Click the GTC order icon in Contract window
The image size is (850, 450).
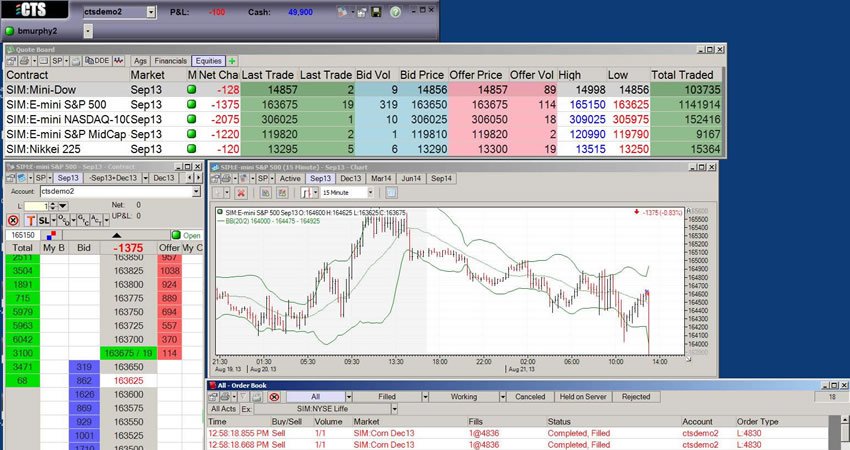83,221
